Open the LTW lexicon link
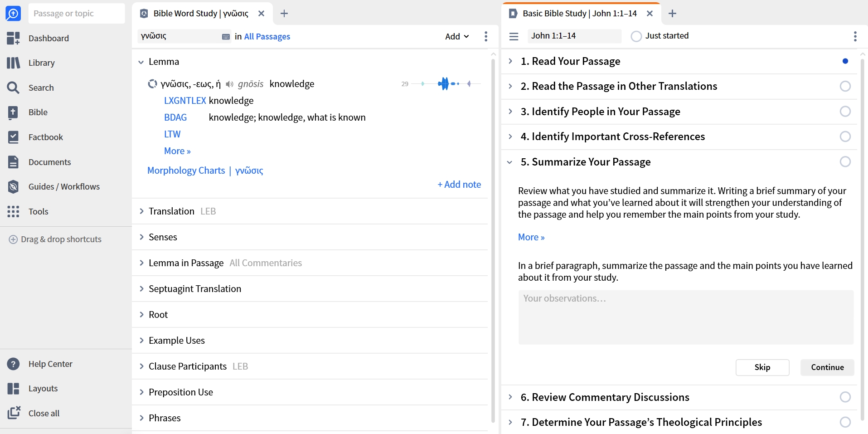868x434 pixels. point(172,134)
